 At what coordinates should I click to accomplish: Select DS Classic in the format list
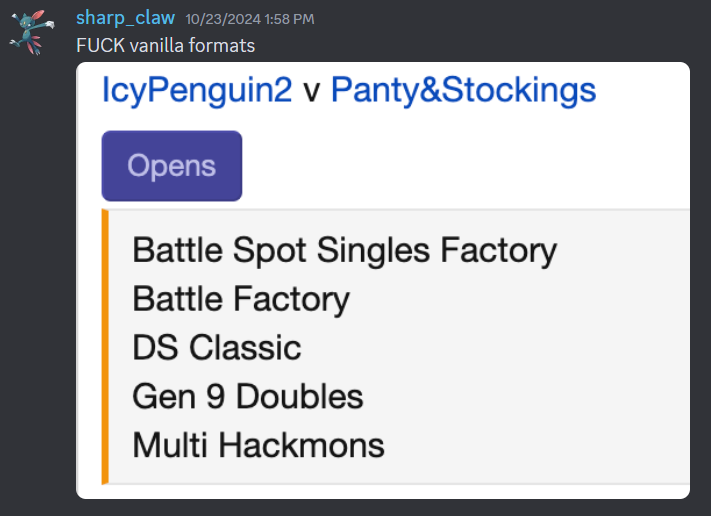pos(216,348)
